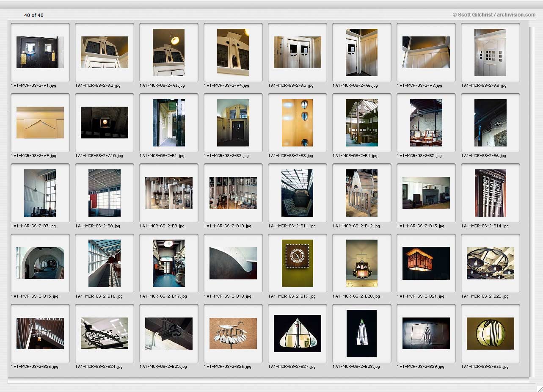Viewport: 543px width, 392px height.
Task: Select fireplace thumbnail 1A1-MCR-GS-2-B13.jpg
Action: click(426, 193)
